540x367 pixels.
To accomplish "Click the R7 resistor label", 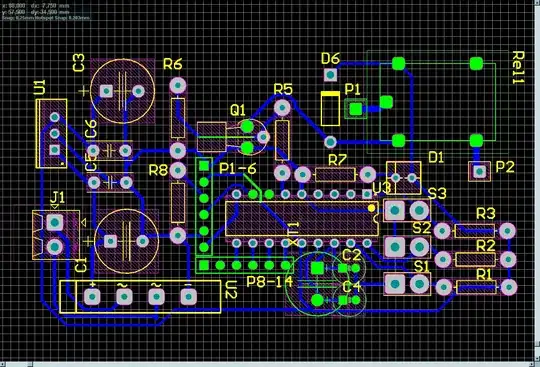I will click(x=338, y=160).
